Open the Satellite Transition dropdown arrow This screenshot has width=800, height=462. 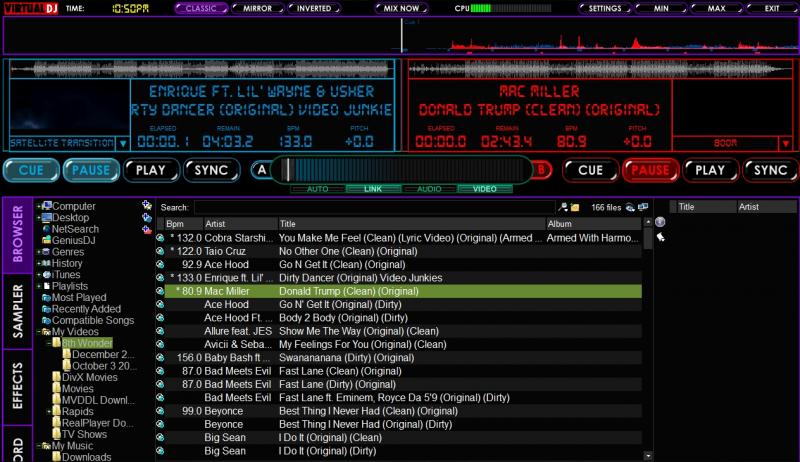pyautogui.click(x=123, y=143)
